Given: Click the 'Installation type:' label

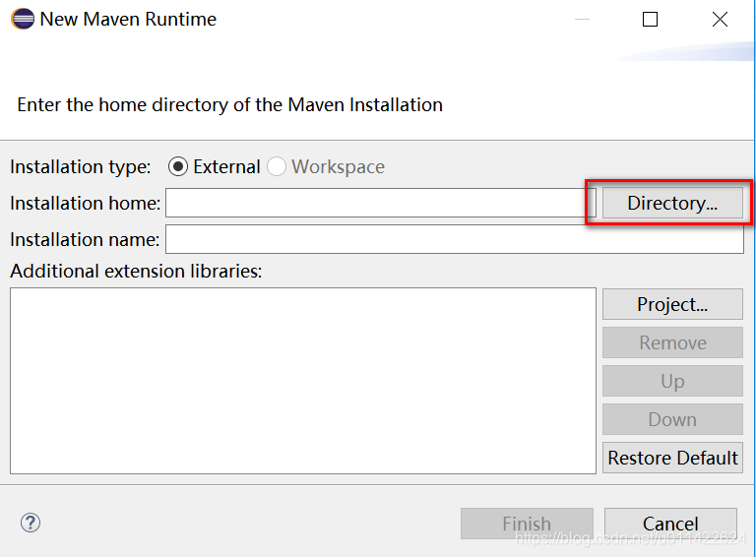Looking at the screenshot, I should point(81,166).
